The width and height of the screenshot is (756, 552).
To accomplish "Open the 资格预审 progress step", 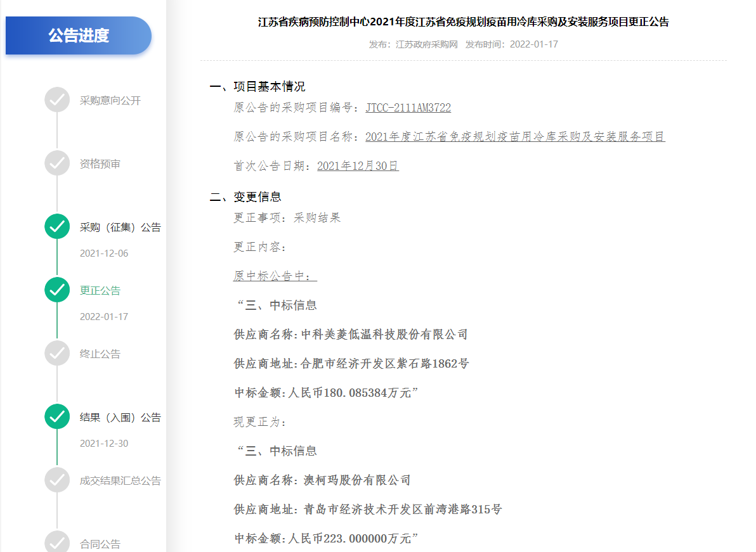I will (x=100, y=164).
